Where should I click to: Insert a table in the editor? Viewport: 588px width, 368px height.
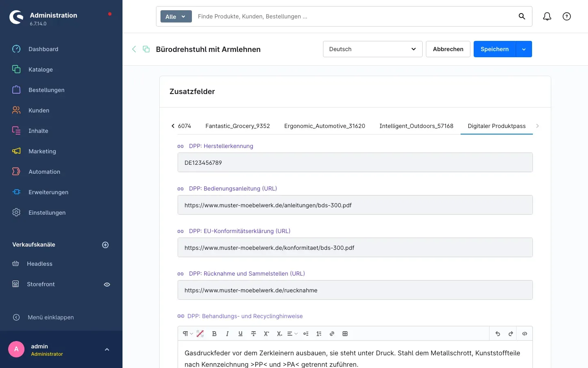[345, 334]
